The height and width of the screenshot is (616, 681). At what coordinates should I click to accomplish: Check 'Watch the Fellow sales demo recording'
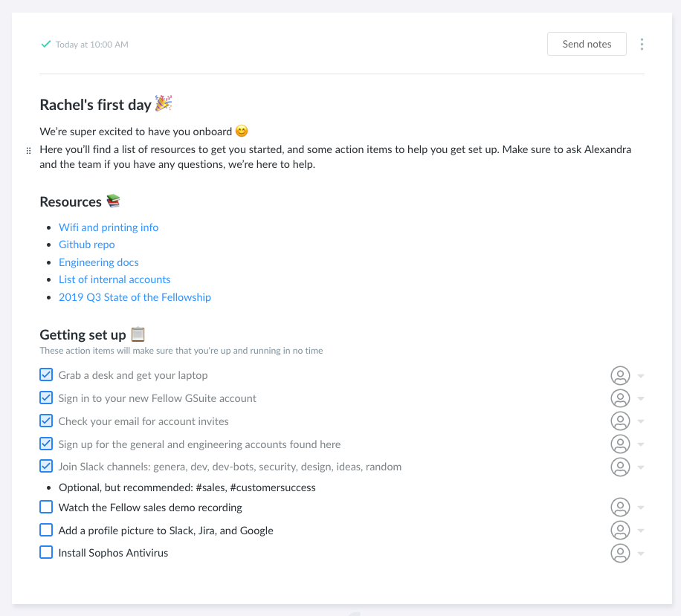(46, 508)
